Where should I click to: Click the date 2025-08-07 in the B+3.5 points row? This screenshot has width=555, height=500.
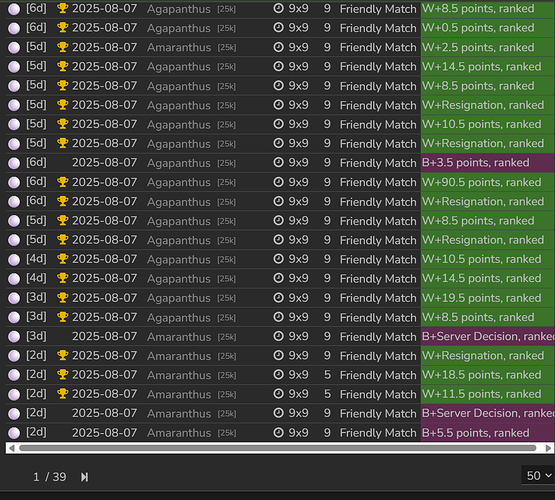[x=104, y=162]
